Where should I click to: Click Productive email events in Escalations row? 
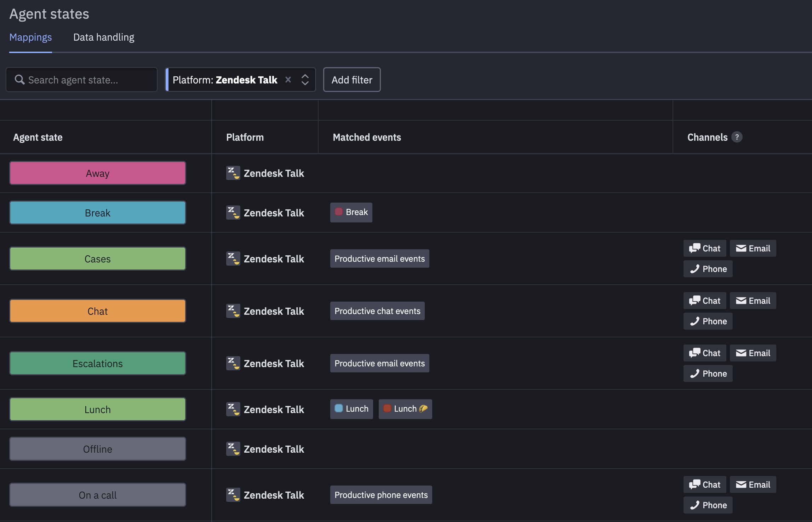[x=379, y=364]
